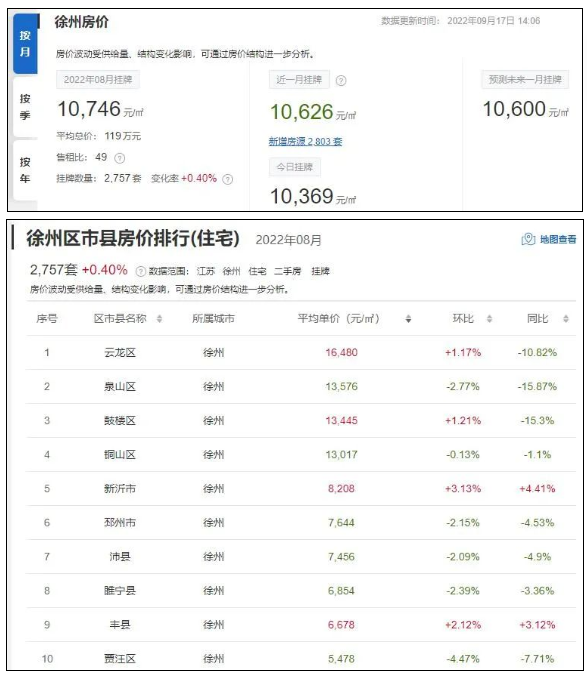Click help icon beside 售租比 49
This screenshot has width=587, height=676.
point(119,158)
